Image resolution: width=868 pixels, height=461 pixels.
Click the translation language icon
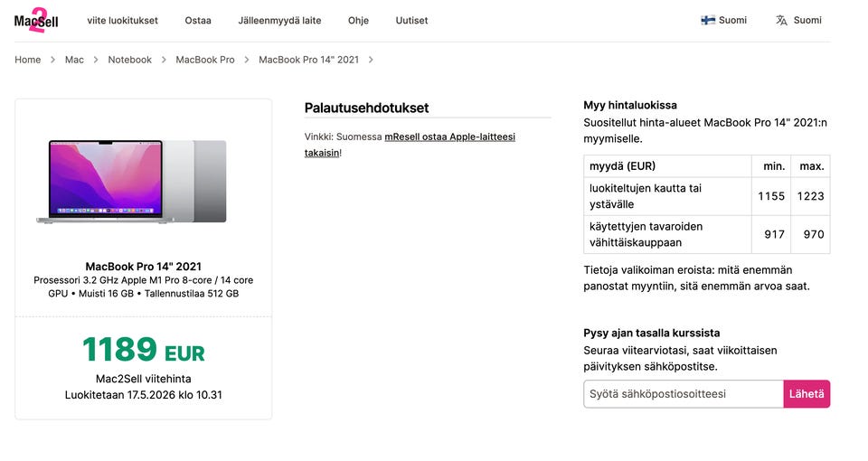[x=781, y=21]
